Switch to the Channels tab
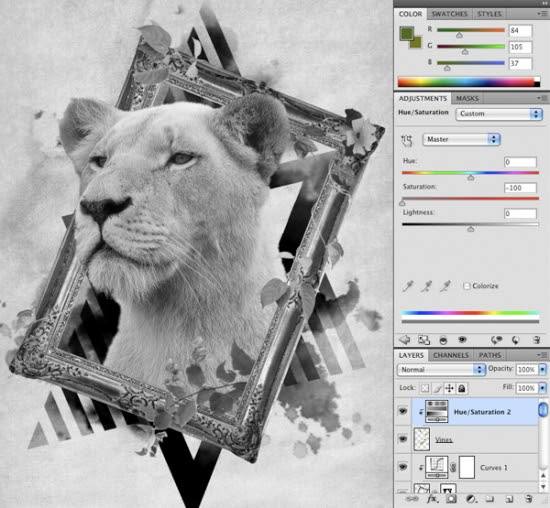Screen dimensions: 550x508 tap(451, 355)
